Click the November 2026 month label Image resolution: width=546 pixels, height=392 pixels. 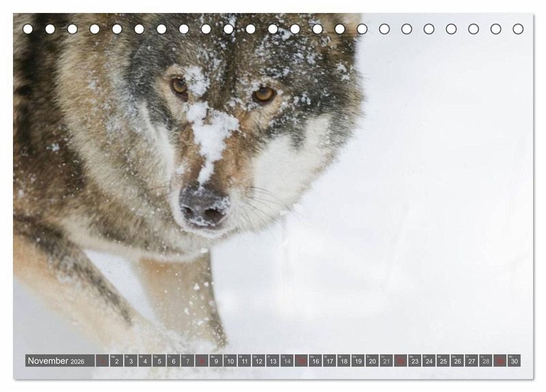(56, 361)
